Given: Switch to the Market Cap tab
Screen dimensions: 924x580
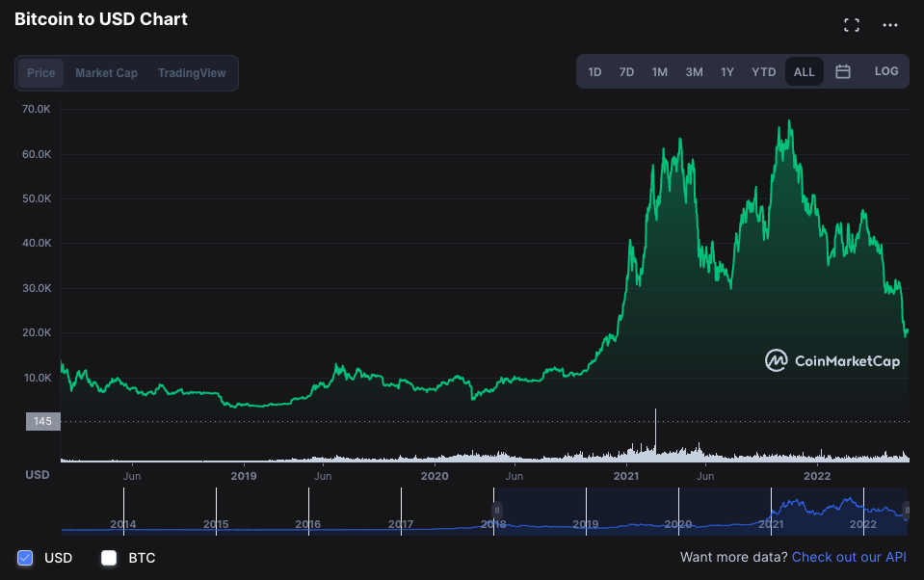Looking at the screenshot, I should [x=108, y=72].
